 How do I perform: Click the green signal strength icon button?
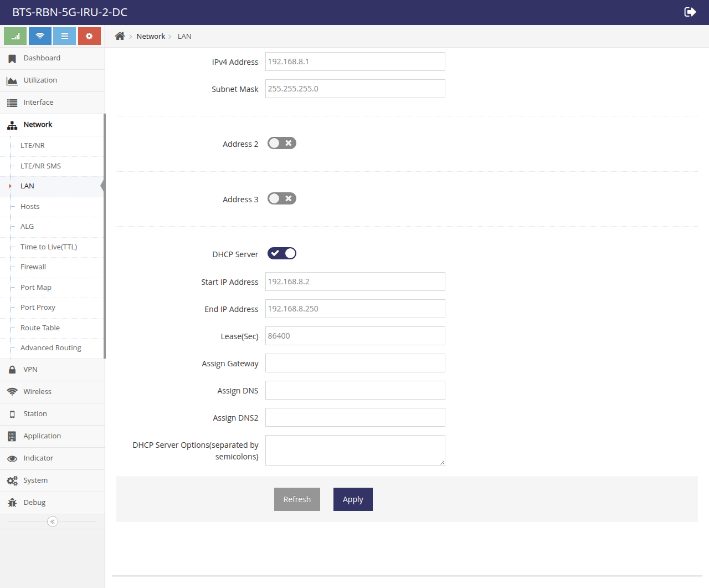coord(15,36)
